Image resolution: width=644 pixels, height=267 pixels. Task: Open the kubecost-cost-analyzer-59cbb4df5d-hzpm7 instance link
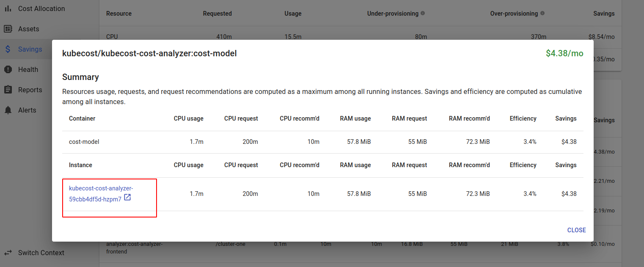(101, 193)
